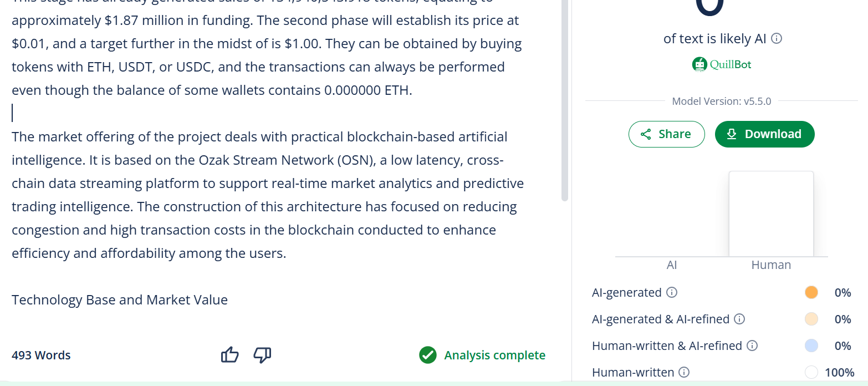Viewport: 868px width, 386px height.
Task: Click the QuillBot logo
Action: 722,64
